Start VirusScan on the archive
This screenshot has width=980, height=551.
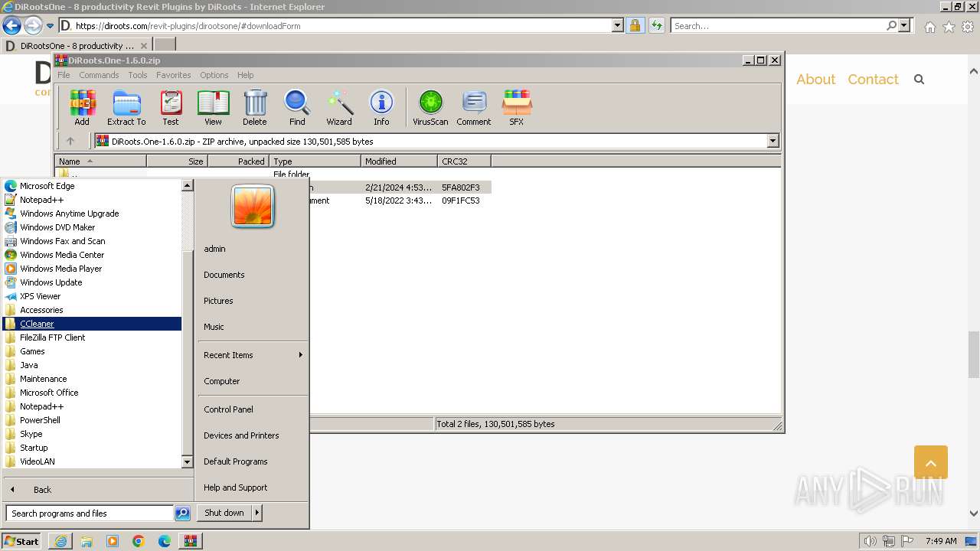[430, 108]
